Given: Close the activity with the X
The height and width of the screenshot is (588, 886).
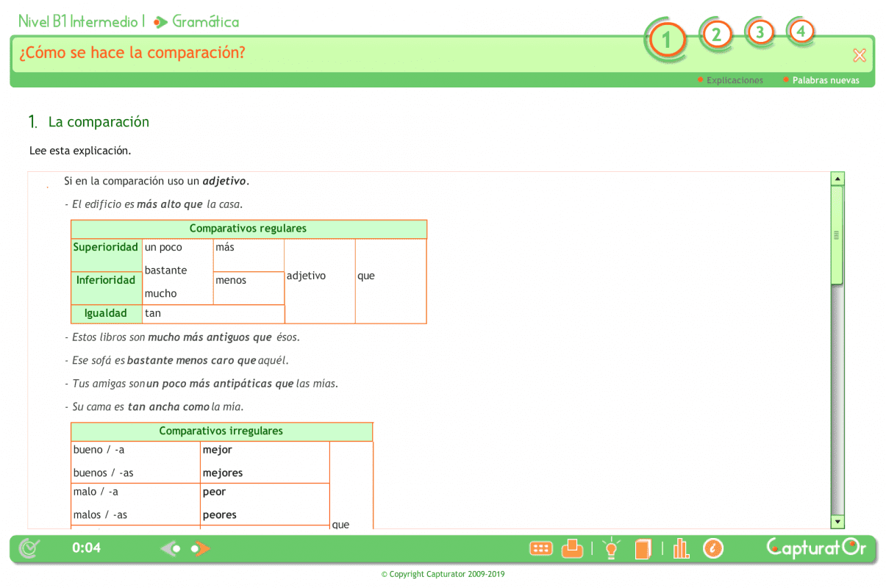Looking at the screenshot, I should pos(859,54).
